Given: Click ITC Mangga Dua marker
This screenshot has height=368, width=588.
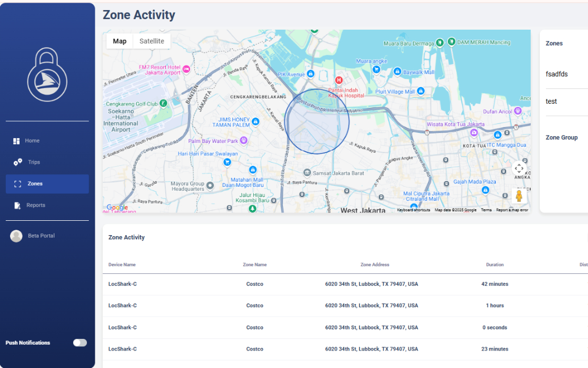Looking at the screenshot, I should 497,134.
